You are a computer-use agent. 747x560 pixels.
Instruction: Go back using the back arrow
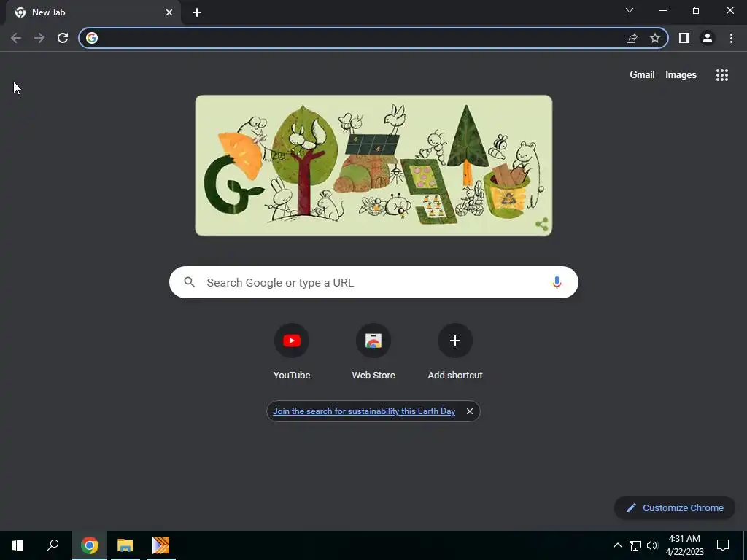pyautogui.click(x=16, y=38)
